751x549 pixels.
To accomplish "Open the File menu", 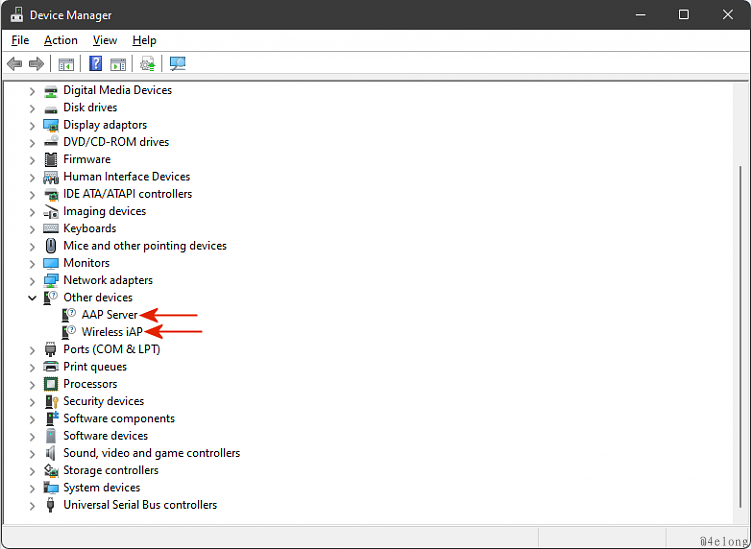I will click(20, 40).
